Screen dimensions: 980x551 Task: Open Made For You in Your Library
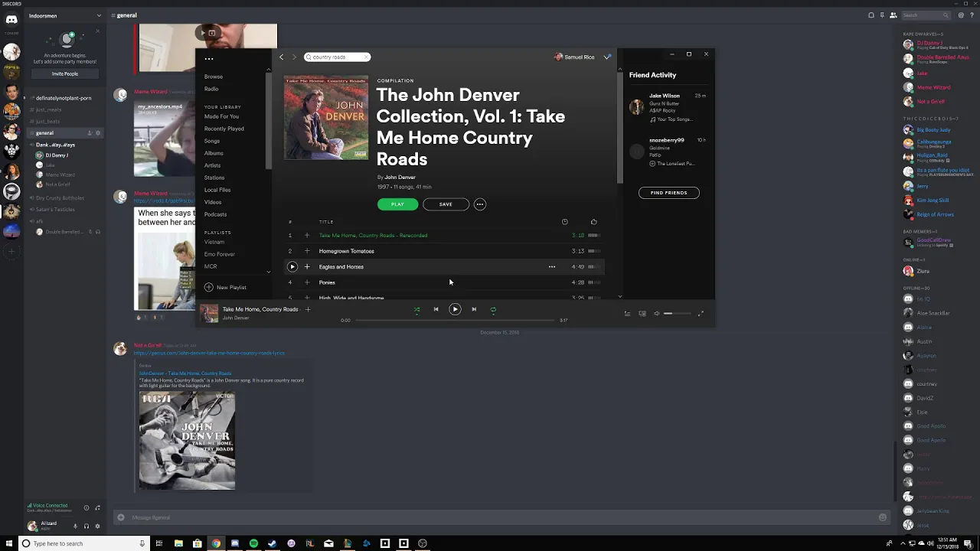(x=221, y=116)
